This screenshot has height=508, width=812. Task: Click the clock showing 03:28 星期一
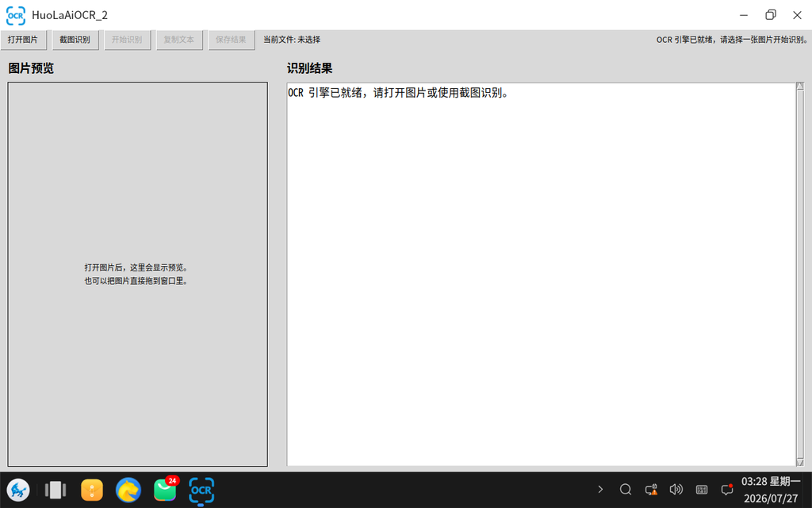[770, 482]
